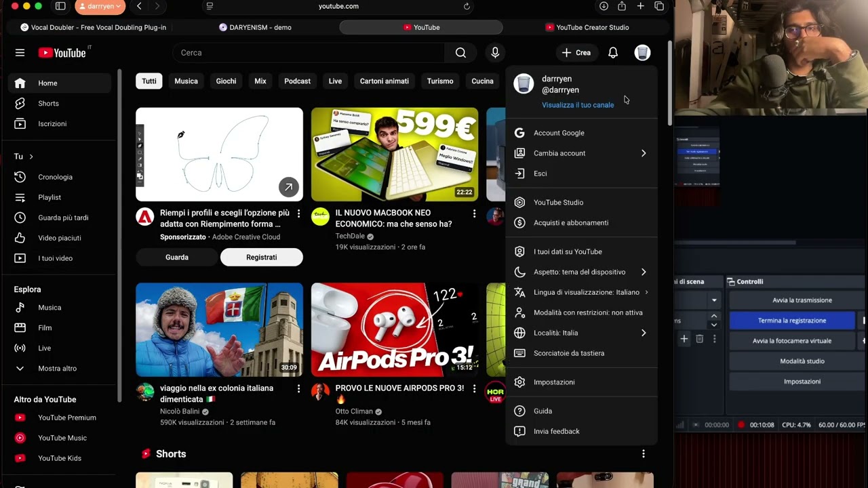The height and width of the screenshot is (488, 868).
Task: Open Cronologia watch history
Action: pyautogui.click(x=60, y=177)
